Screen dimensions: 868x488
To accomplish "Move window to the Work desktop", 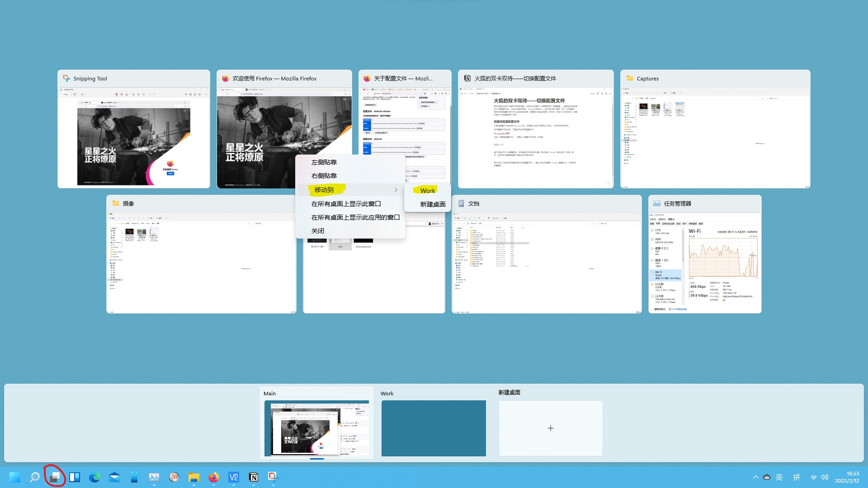I will (x=427, y=191).
